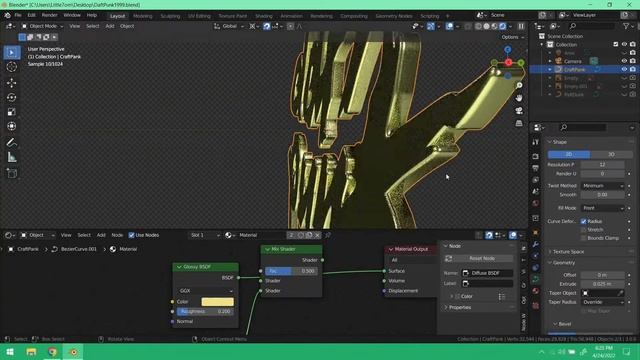Collapse the Geometry panel
The height and width of the screenshot is (360, 640).
pos(564,263)
